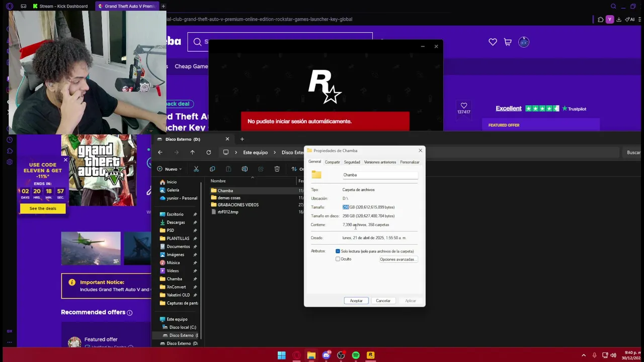Click the Cheap Games navigation link
Viewport: 644px width, 362px height.
191,66
